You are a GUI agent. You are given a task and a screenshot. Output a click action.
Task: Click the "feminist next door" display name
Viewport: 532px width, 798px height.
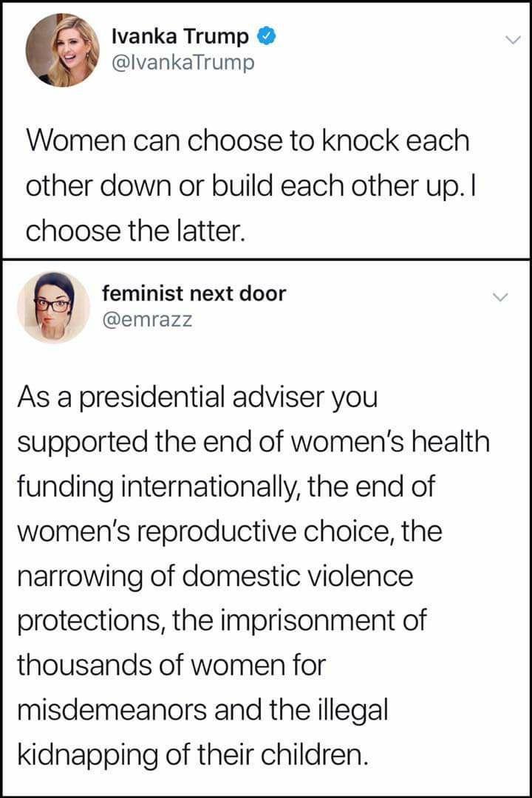pyautogui.click(x=193, y=293)
